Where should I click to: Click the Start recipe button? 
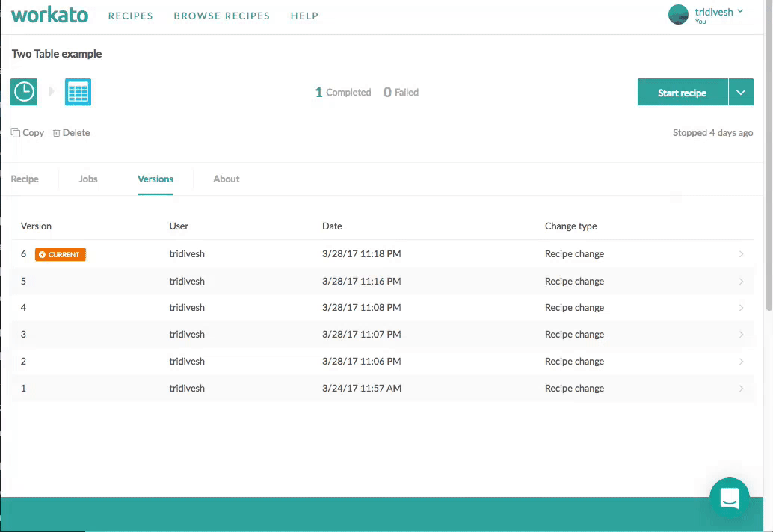pos(683,92)
